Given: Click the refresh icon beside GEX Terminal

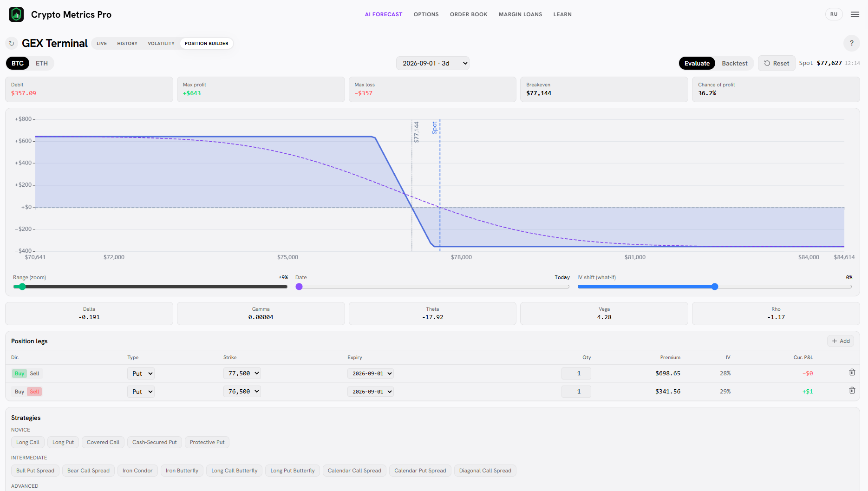Looking at the screenshot, I should pos(12,43).
